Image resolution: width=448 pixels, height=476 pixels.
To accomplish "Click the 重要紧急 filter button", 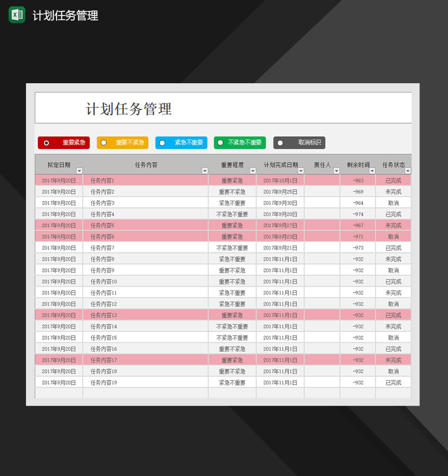I will point(63,143).
